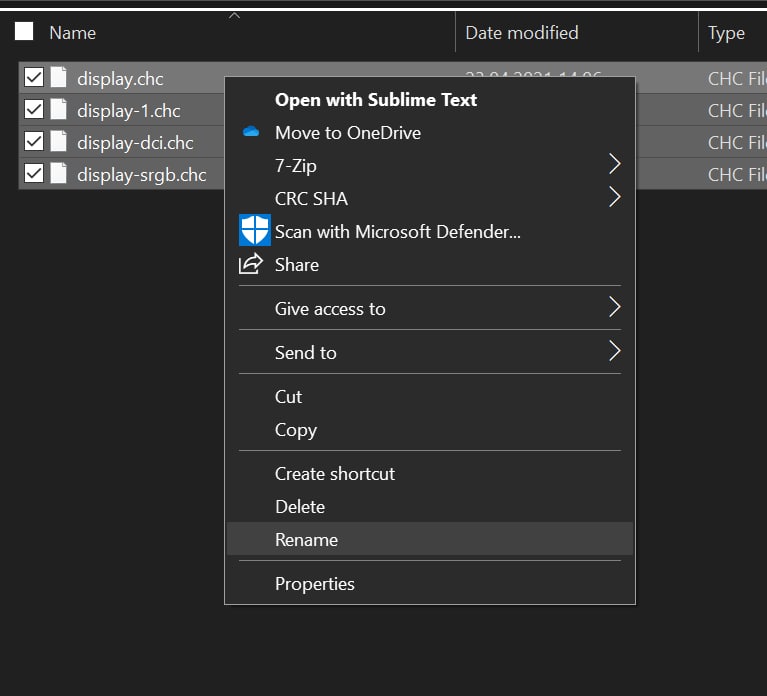
Task: Click CHC File type of display.chc
Action: coord(737,79)
